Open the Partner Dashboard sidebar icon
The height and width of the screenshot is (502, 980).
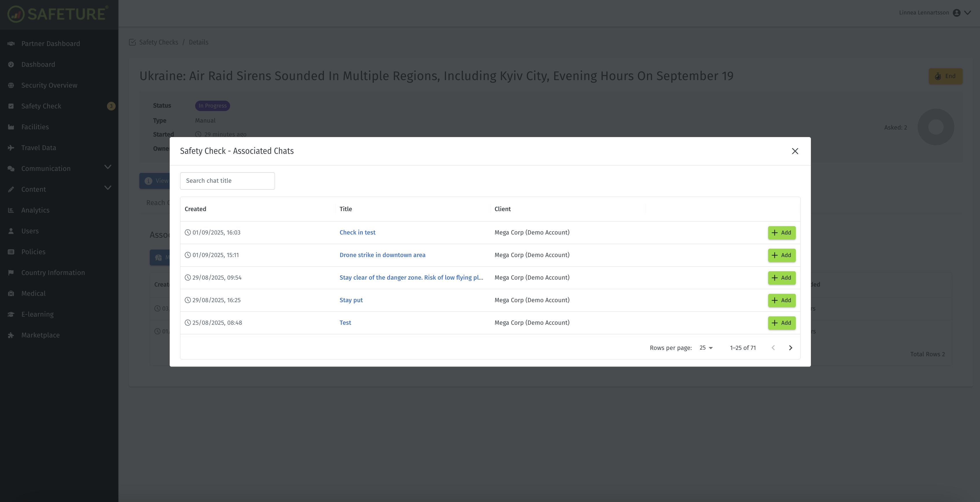pyautogui.click(x=11, y=43)
